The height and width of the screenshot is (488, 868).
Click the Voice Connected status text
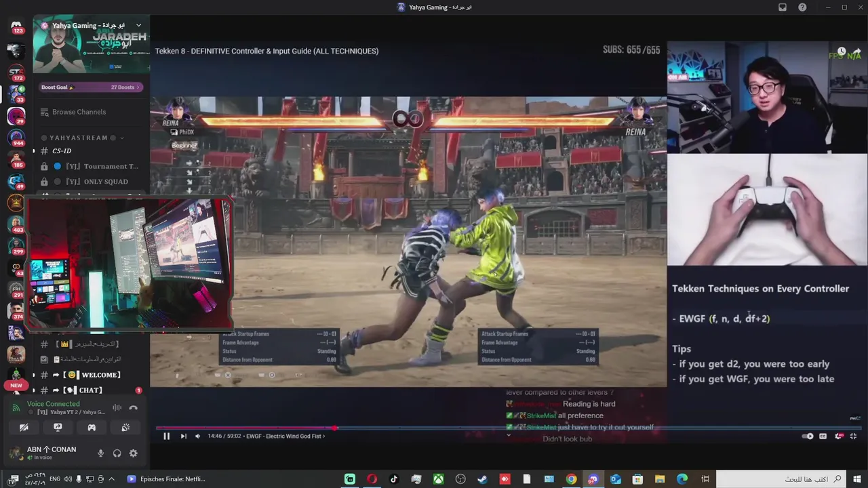tap(54, 404)
